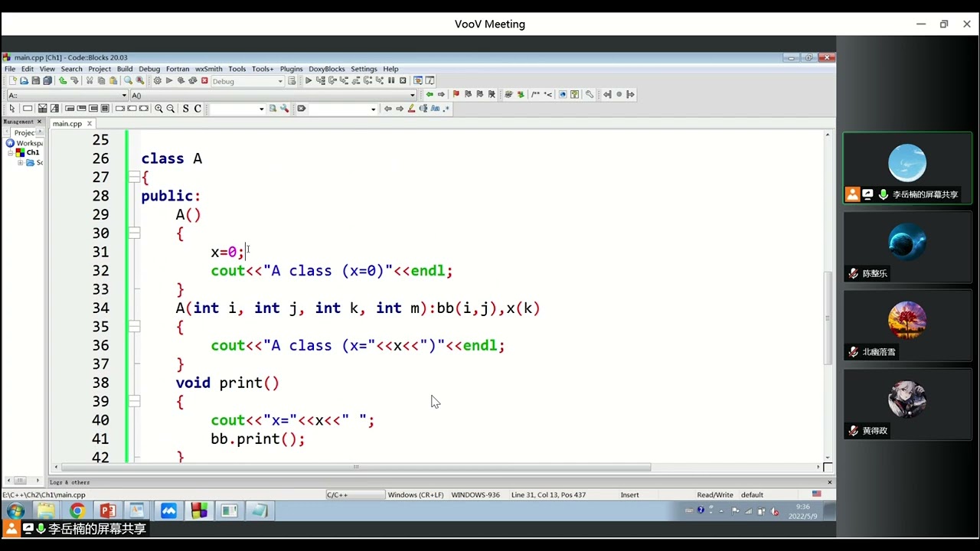Open the wxSmith menu

pyautogui.click(x=208, y=69)
